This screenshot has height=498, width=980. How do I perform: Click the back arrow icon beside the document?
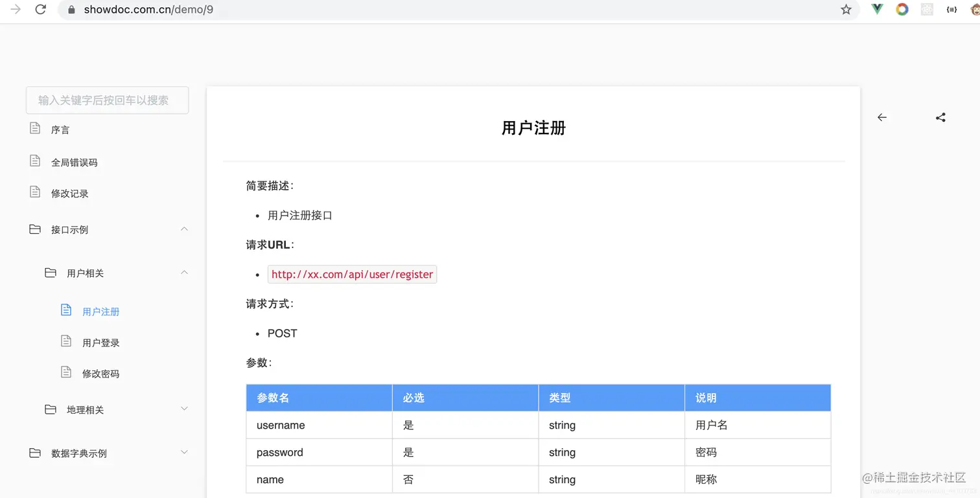click(881, 117)
